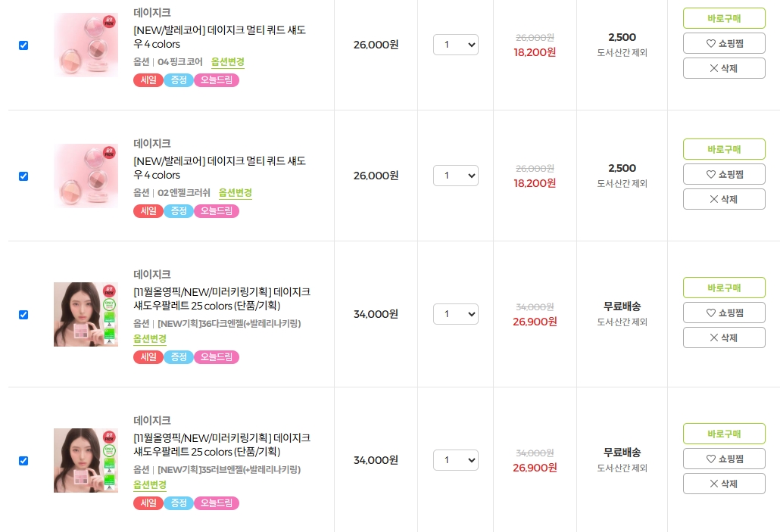Uncheck the 04 핑크코어 item checkbox

[x=23, y=45]
